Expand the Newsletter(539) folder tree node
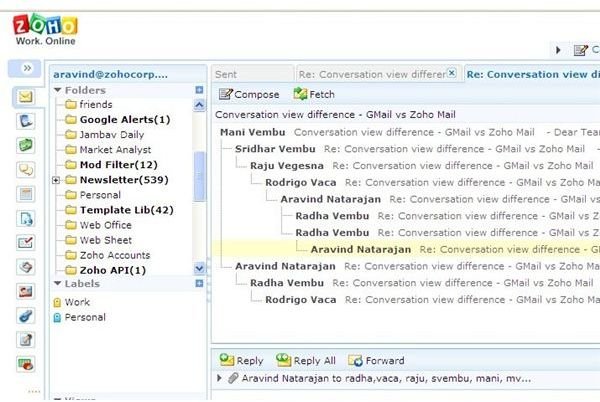 (x=56, y=180)
